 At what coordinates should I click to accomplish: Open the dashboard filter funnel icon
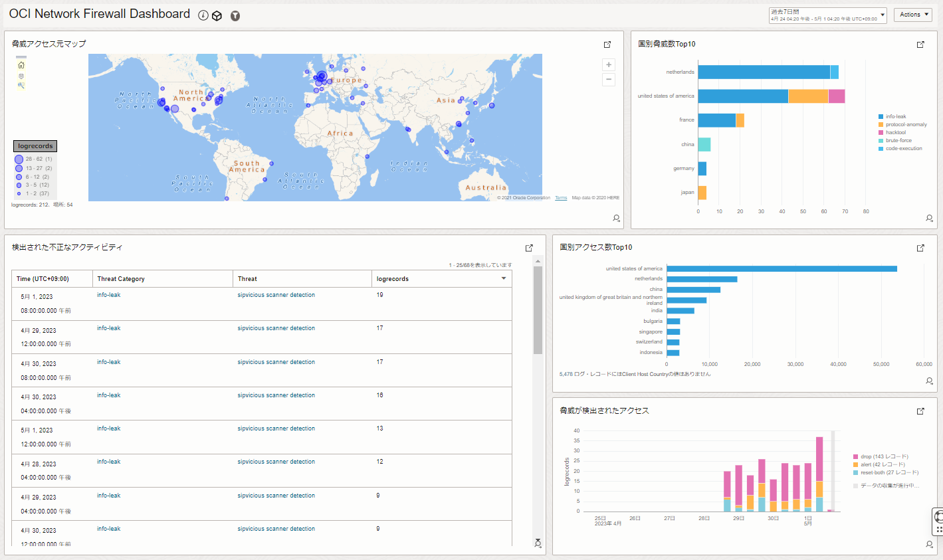coord(235,16)
